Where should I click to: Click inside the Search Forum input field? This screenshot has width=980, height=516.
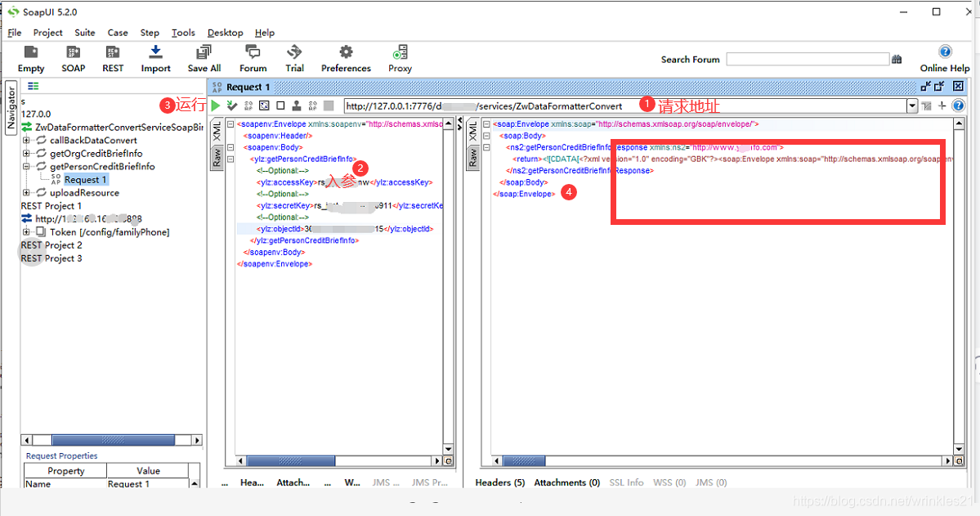[808, 58]
